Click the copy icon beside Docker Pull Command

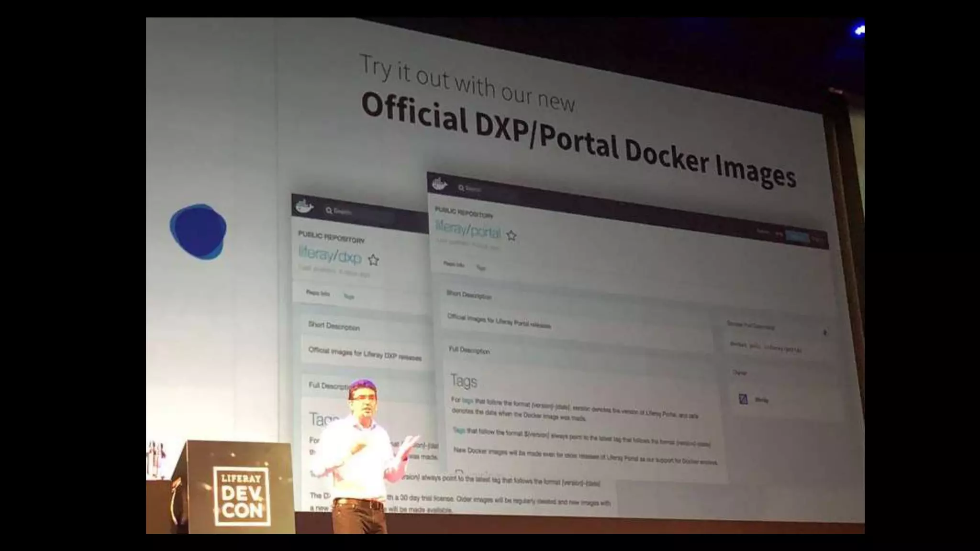click(x=824, y=332)
